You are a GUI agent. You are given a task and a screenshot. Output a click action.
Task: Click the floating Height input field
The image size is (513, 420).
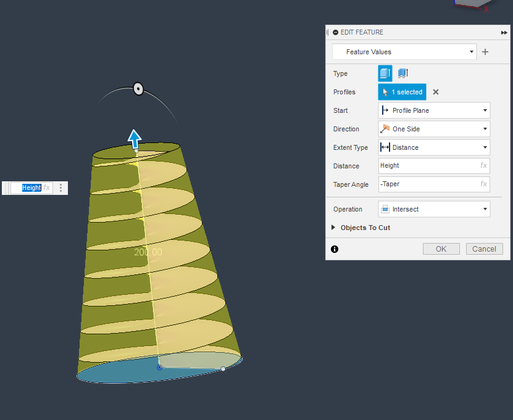(30, 187)
